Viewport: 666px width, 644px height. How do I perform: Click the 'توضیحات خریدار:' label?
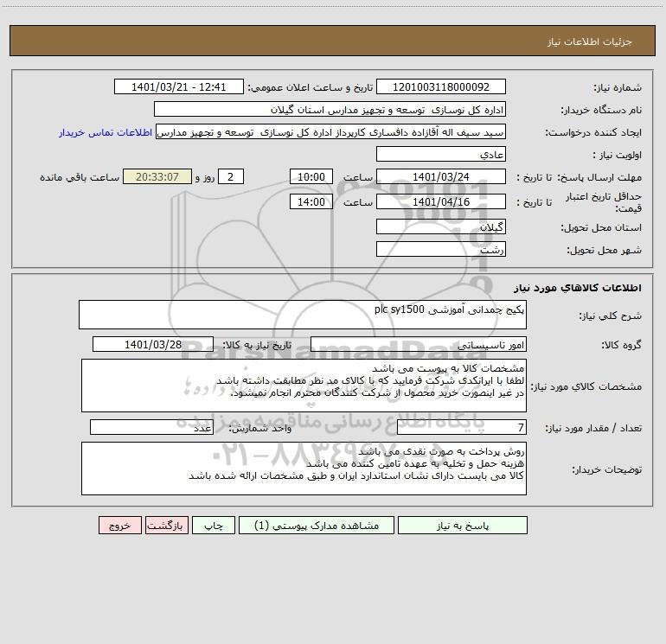tap(607, 469)
